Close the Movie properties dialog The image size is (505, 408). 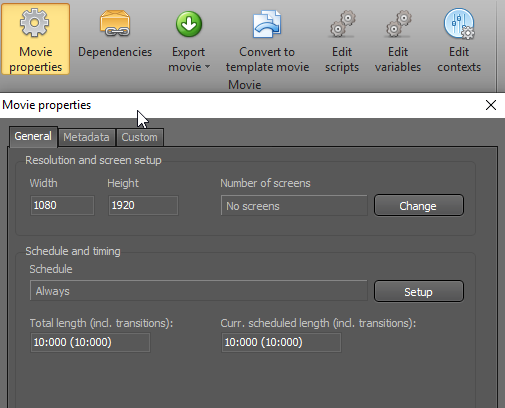pyautogui.click(x=491, y=105)
